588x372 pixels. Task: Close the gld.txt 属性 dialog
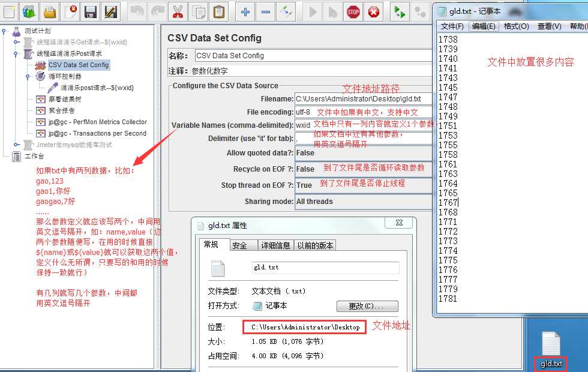coord(399,223)
